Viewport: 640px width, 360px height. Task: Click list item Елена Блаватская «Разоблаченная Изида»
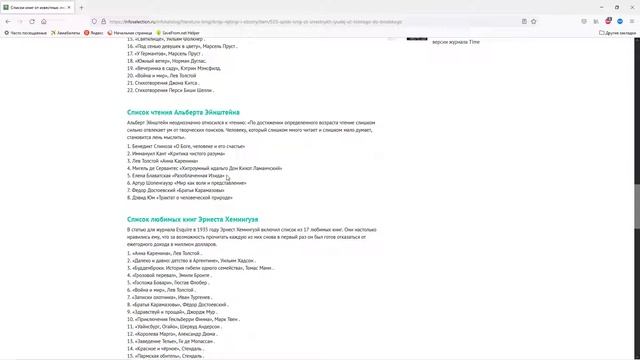[x=176, y=176]
